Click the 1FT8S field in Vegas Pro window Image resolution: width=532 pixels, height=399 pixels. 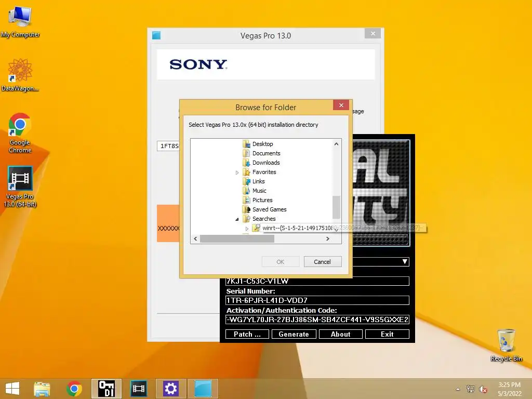coord(168,146)
